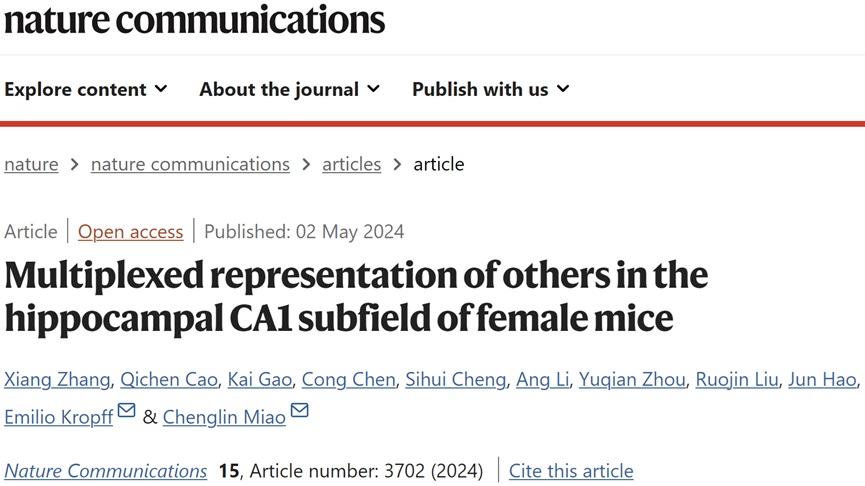Open author Xiang Zhang's details
The height and width of the screenshot is (486, 865).
coord(56,379)
